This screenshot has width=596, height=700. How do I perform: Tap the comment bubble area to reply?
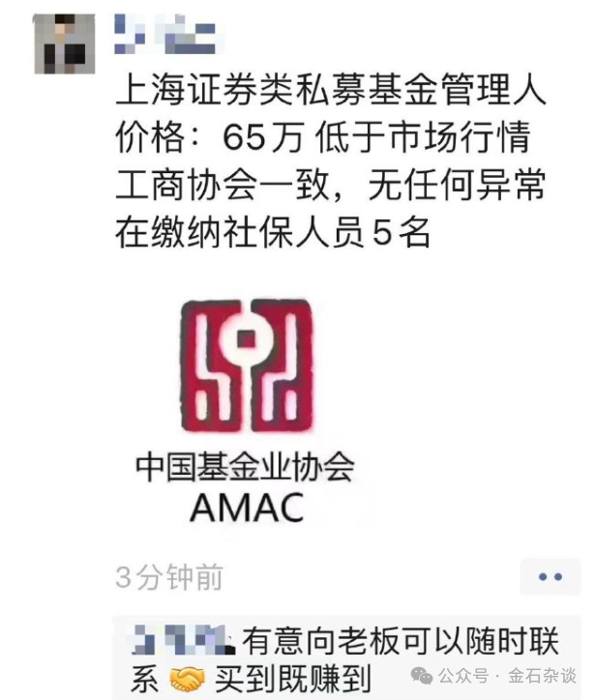(345, 657)
